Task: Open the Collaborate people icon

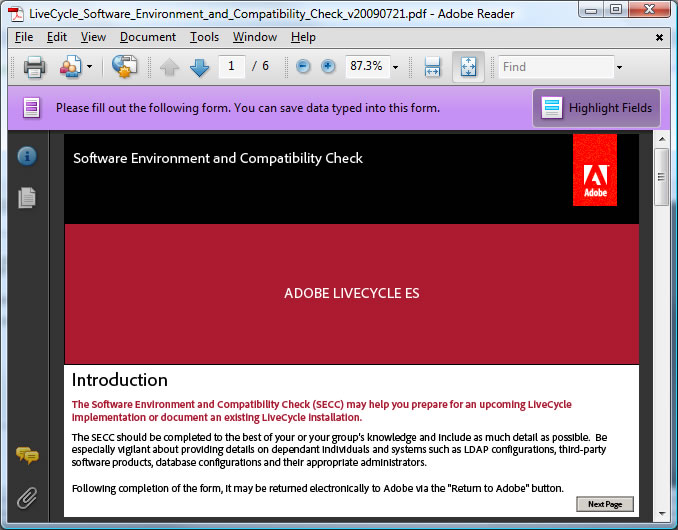Action: tap(70, 67)
